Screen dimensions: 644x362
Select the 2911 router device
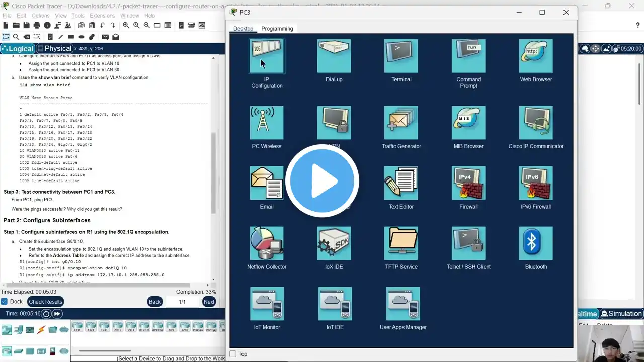click(131, 327)
